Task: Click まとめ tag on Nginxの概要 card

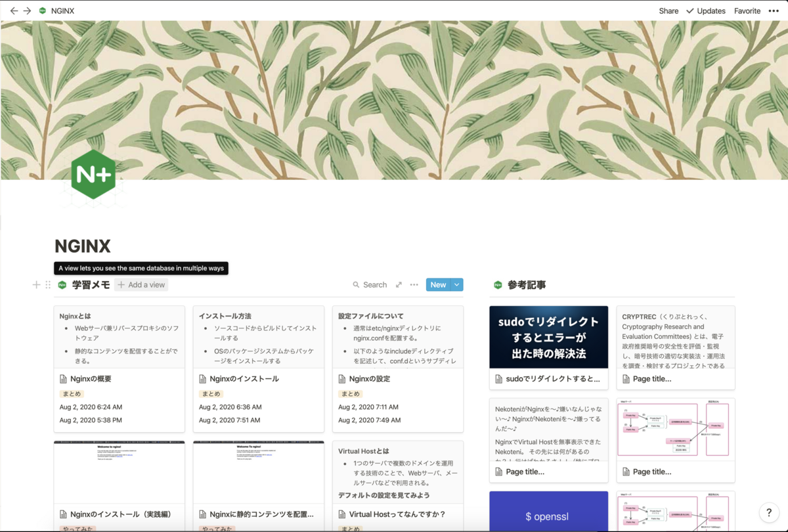Action: [72, 393]
